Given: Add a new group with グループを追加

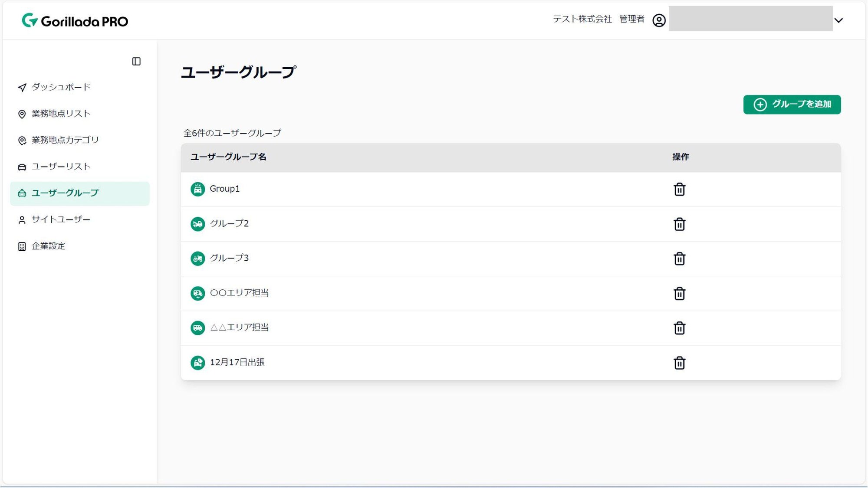Looking at the screenshot, I should tap(792, 105).
